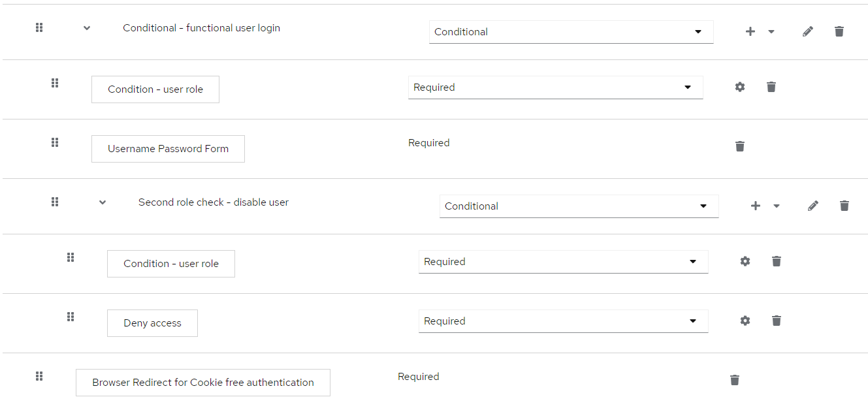This screenshot has height=412, width=868.
Task: Click the Username Password Form label
Action: (168, 148)
